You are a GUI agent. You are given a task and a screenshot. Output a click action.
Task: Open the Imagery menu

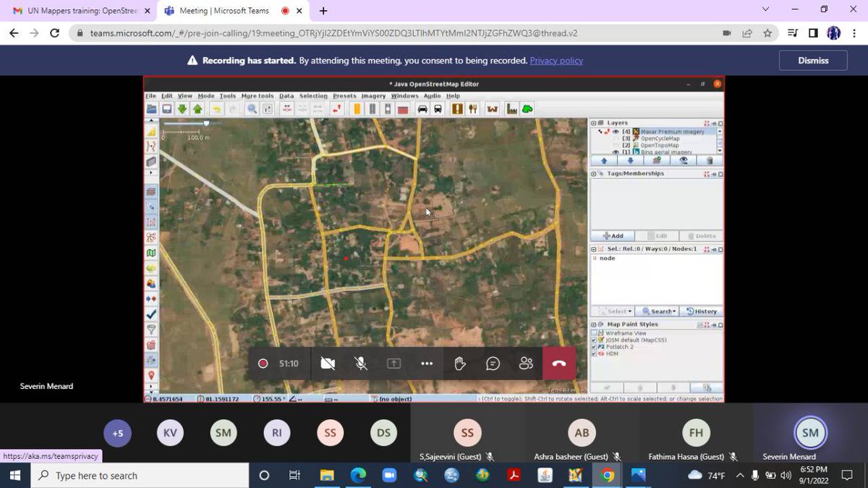374,96
